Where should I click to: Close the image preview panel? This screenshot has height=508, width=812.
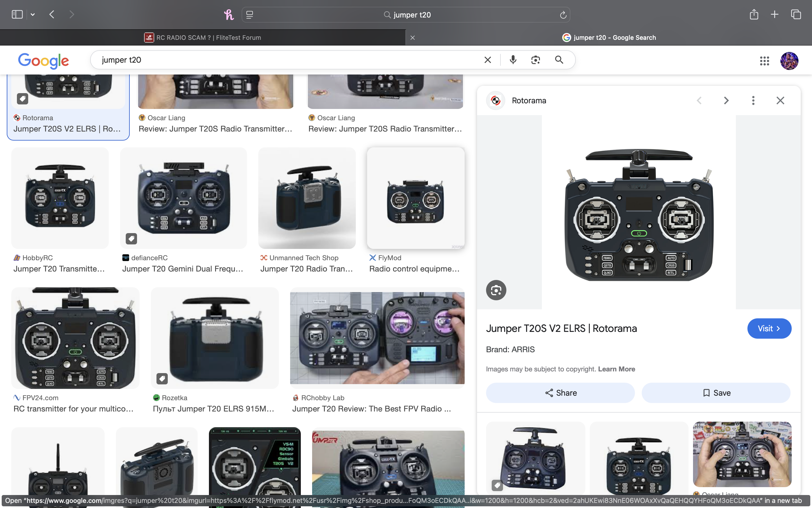tap(780, 100)
